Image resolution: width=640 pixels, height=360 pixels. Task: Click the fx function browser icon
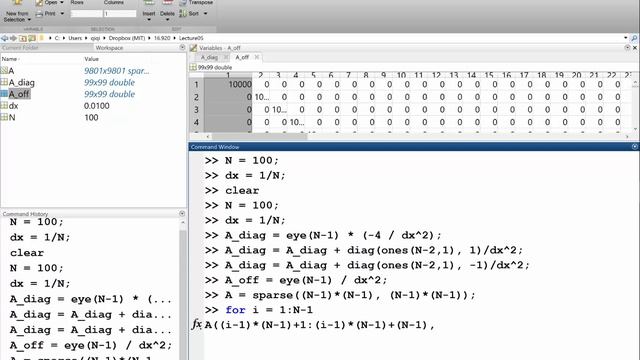[x=196, y=324]
